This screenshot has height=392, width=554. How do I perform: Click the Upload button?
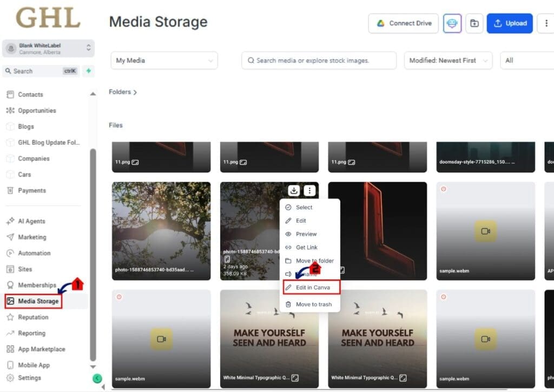[x=509, y=23]
